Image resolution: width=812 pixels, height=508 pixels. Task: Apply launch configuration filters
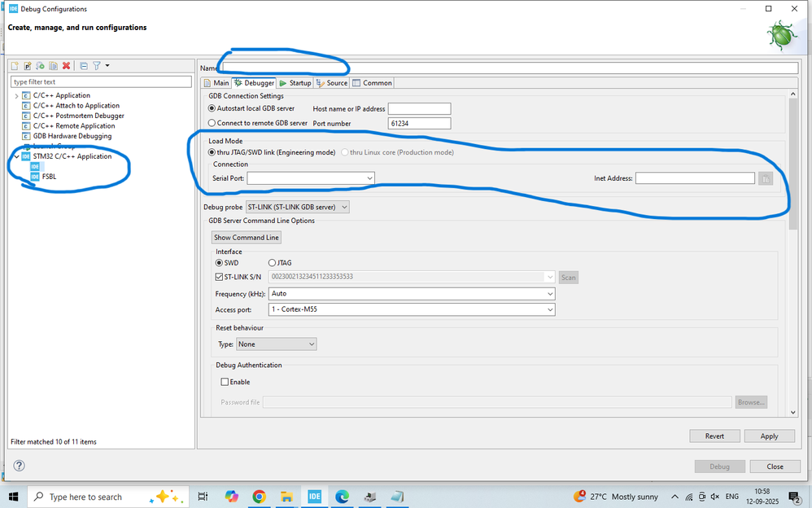pos(96,65)
